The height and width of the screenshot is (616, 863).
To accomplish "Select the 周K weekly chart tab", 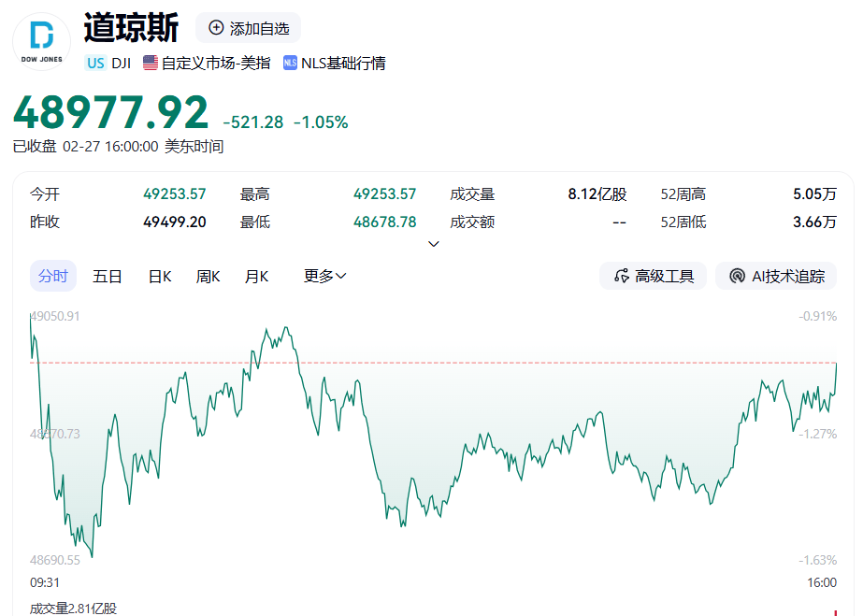I will pyautogui.click(x=208, y=276).
